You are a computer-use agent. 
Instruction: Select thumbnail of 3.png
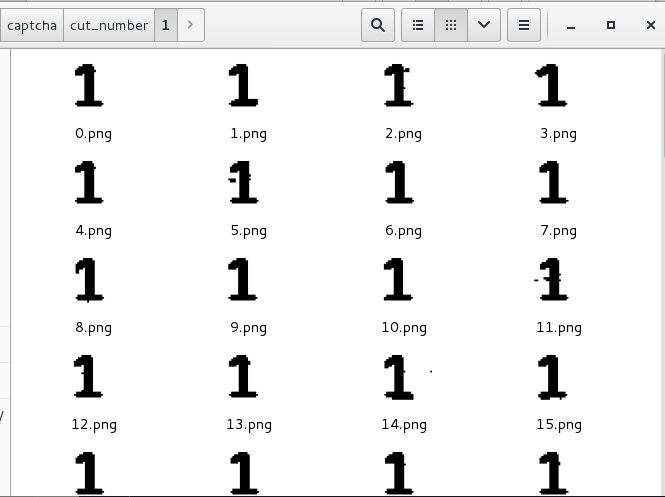click(551, 85)
